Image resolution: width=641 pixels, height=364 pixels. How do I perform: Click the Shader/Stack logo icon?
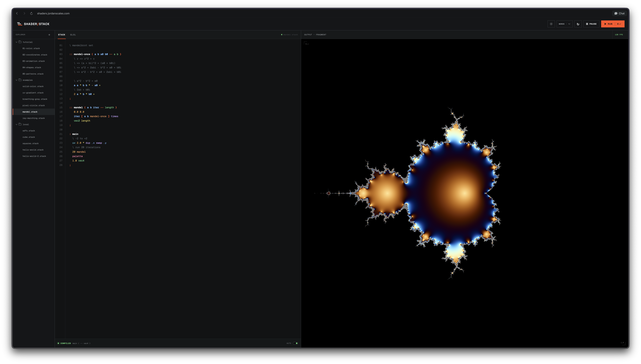click(20, 24)
